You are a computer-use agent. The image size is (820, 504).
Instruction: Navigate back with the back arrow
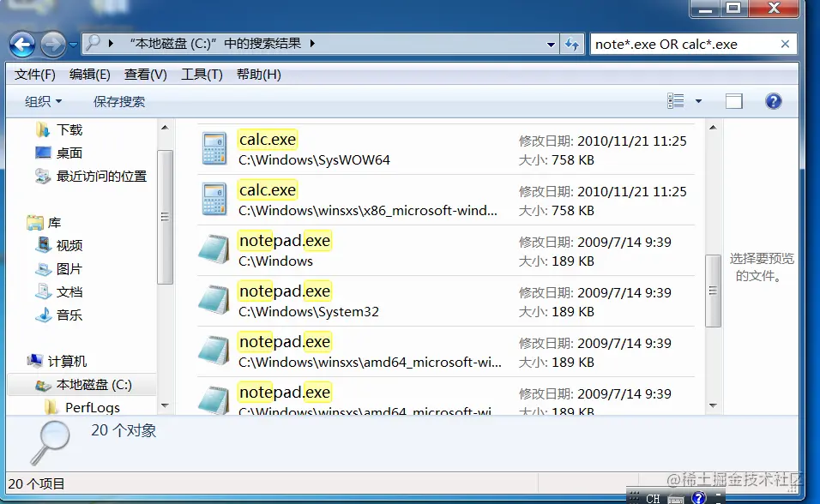pos(21,44)
